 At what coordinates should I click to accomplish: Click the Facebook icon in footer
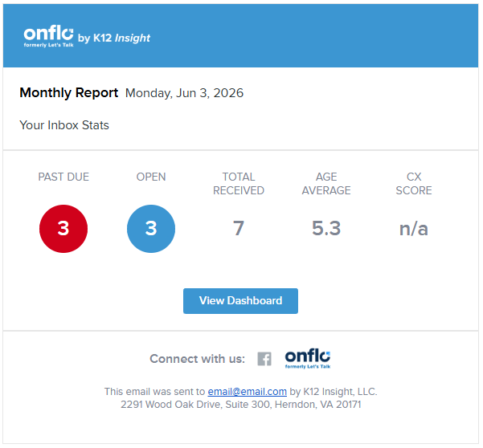(264, 359)
